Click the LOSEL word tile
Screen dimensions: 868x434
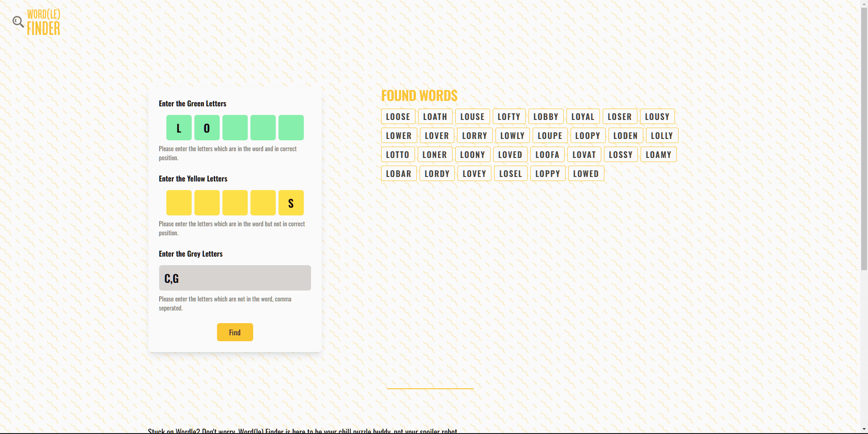pos(510,174)
